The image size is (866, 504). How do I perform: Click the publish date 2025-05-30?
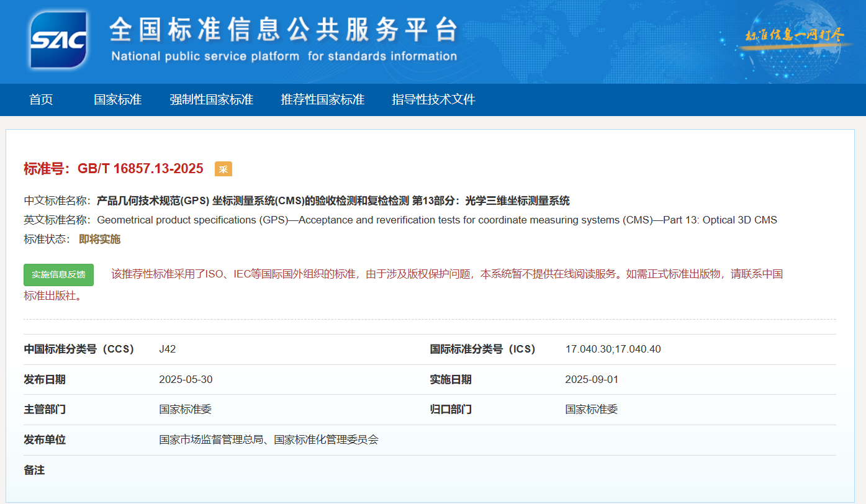(186, 379)
